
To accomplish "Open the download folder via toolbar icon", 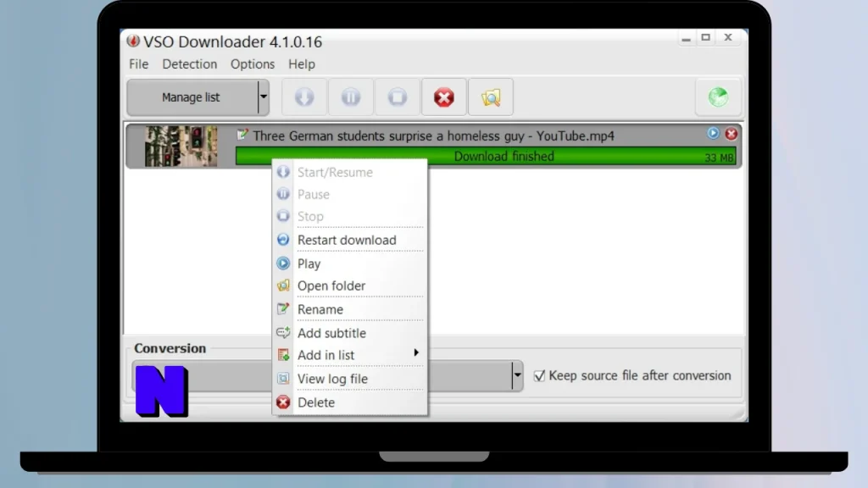I will click(491, 97).
